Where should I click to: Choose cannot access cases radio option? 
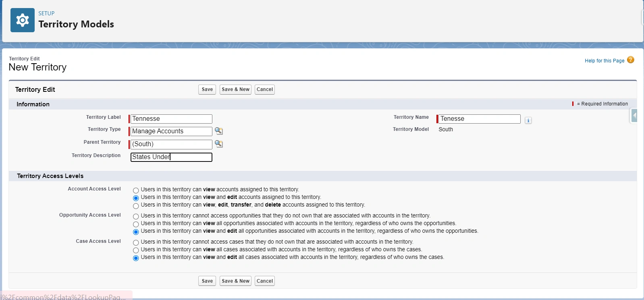(136, 243)
